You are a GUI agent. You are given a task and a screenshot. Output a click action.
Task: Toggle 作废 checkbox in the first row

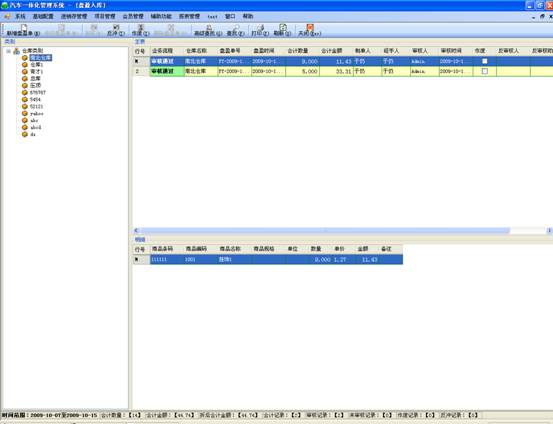click(x=485, y=61)
